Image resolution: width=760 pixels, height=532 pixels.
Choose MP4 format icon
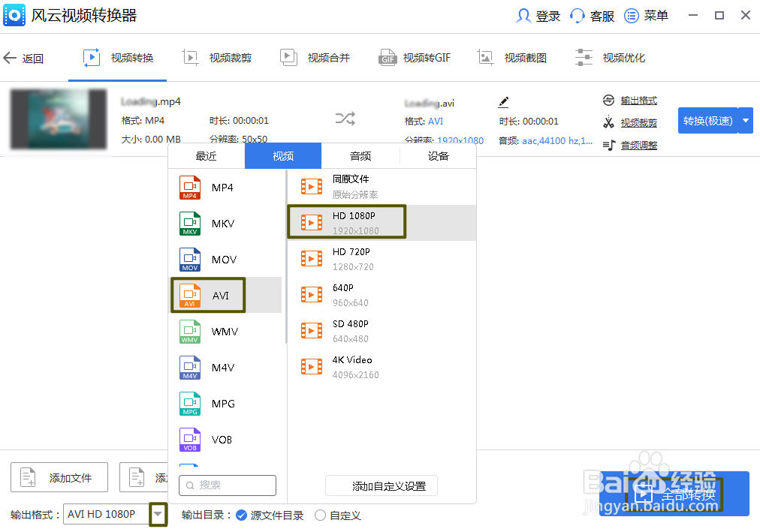(x=190, y=188)
